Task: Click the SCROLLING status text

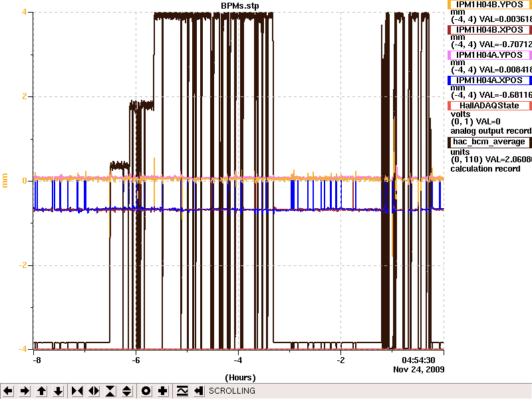Action: click(x=232, y=391)
